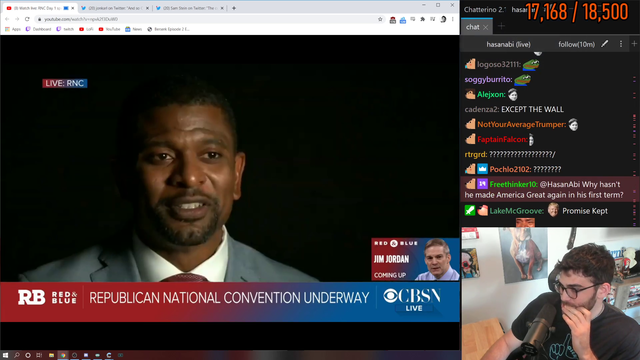
Task: Open OBS Studio from the taskbar
Action: pos(74,355)
